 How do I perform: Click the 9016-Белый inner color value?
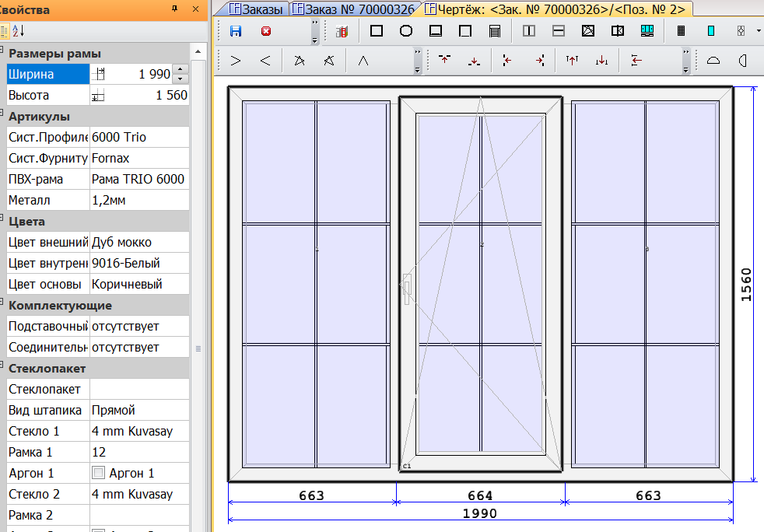[x=139, y=263]
